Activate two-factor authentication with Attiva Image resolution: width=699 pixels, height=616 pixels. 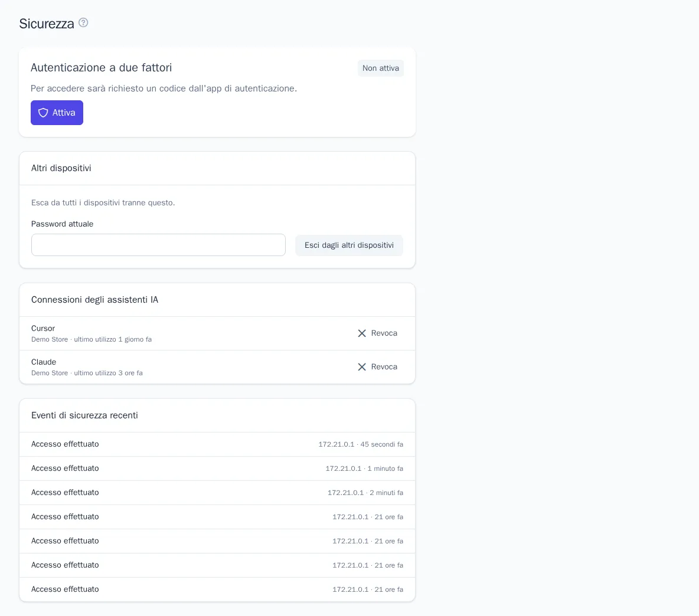tap(57, 113)
